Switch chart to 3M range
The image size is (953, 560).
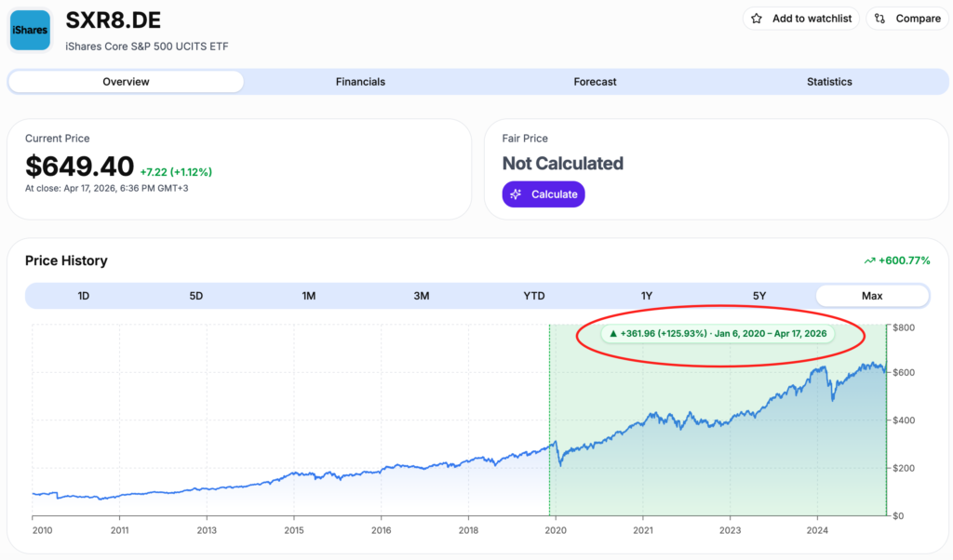(x=422, y=296)
